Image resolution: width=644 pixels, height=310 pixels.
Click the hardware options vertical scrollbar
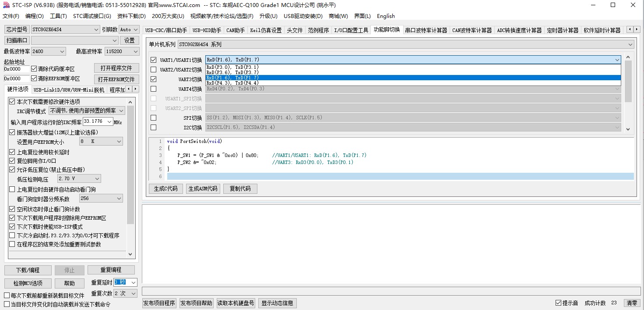tap(130, 177)
